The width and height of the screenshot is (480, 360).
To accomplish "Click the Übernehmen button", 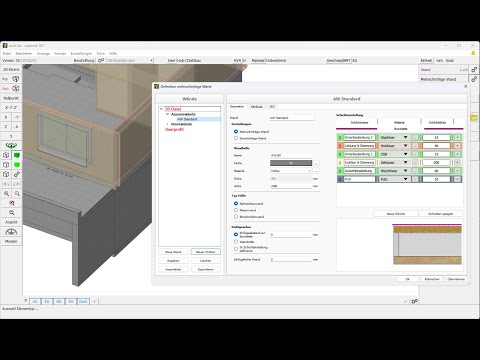I will 456,279.
